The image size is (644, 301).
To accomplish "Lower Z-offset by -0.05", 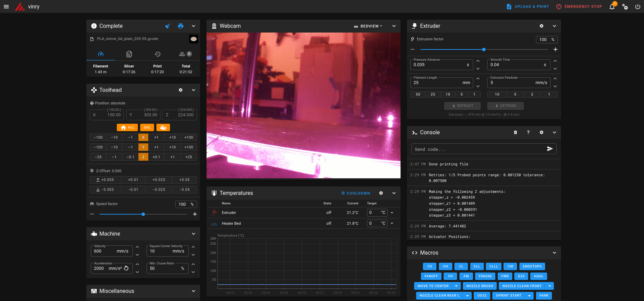I will point(185,189).
